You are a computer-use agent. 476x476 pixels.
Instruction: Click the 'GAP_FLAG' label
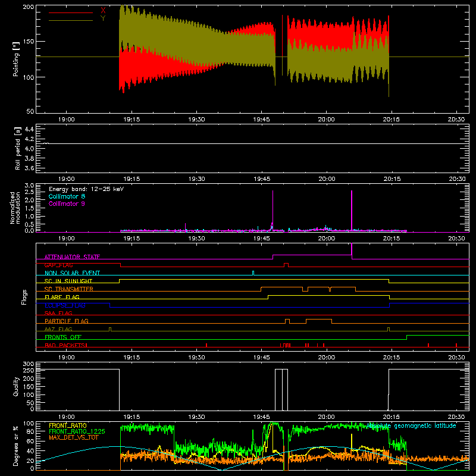[x=58, y=265]
